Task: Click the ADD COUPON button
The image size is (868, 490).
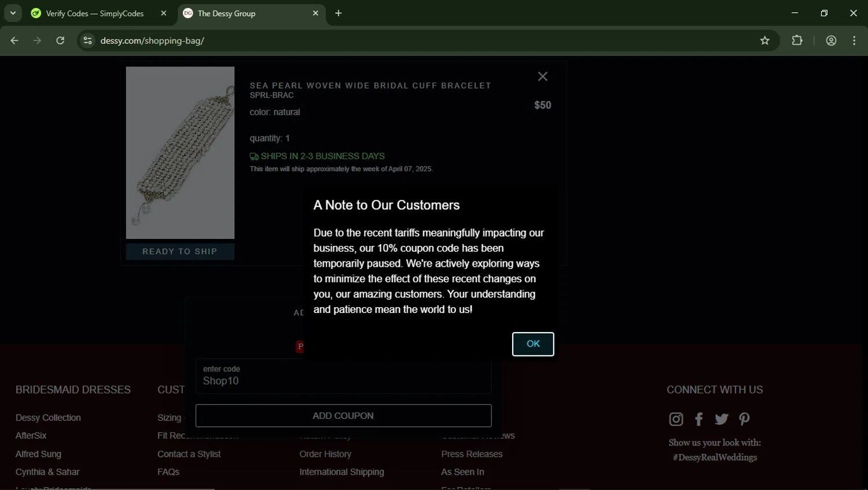Action: 343,416
